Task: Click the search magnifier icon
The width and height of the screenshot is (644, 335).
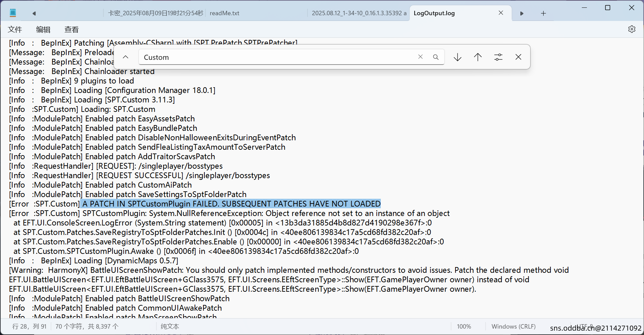Action: 436,57
